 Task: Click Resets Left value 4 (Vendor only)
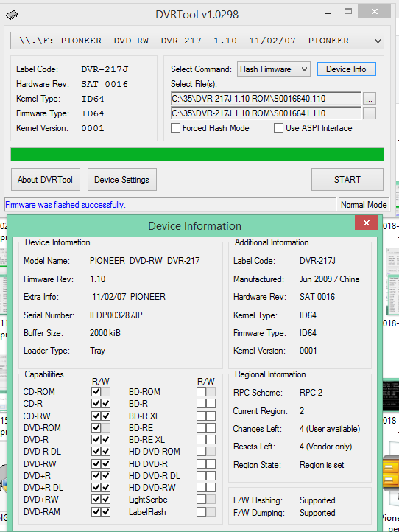325,447
